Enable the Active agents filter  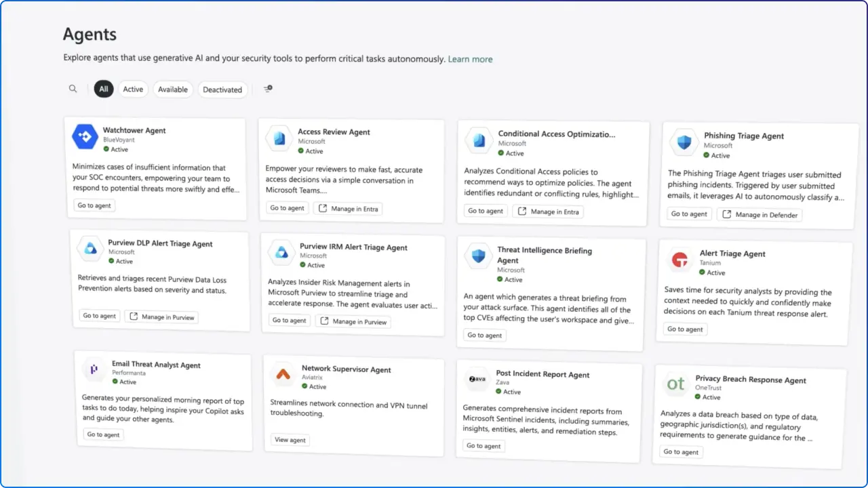[133, 89]
